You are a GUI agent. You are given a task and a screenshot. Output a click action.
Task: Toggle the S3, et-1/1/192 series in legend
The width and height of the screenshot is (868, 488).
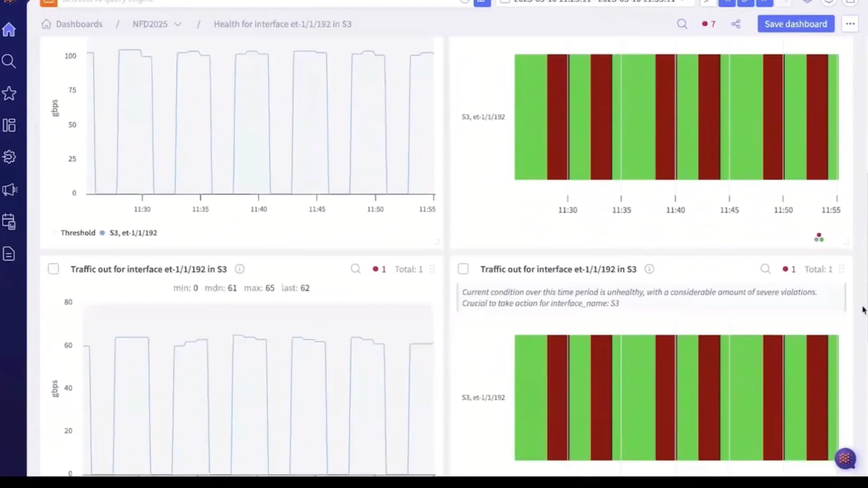click(133, 233)
